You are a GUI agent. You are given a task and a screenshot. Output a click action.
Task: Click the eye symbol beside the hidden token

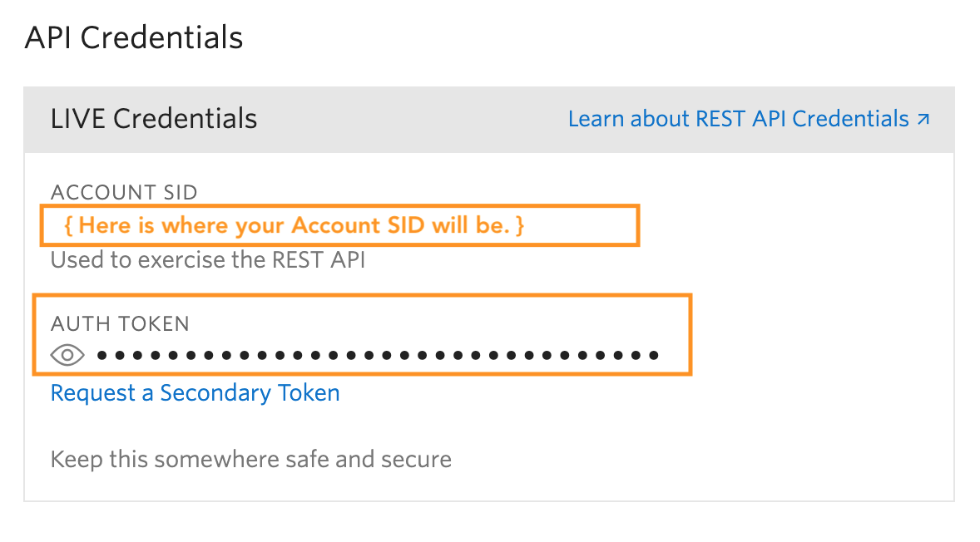click(70, 355)
